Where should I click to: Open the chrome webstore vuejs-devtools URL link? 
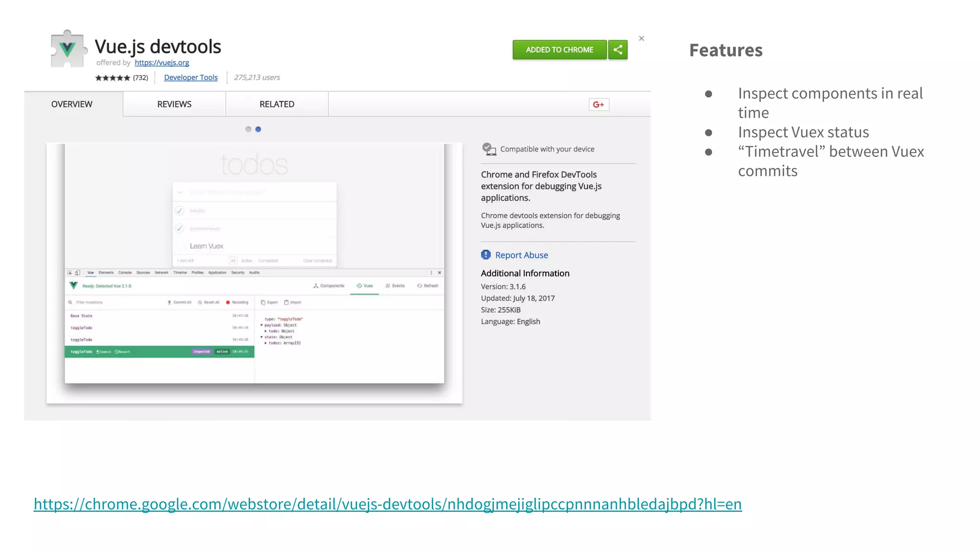pos(387,504)
